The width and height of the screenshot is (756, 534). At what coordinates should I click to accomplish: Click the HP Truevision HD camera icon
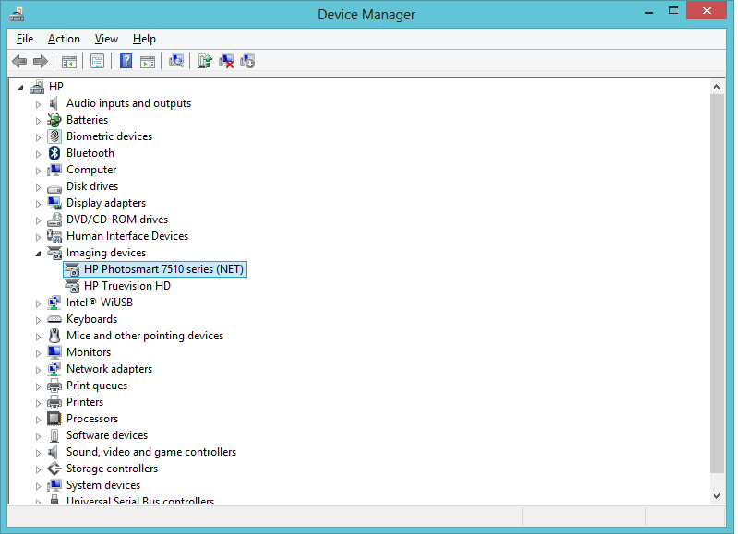[72, 286]
